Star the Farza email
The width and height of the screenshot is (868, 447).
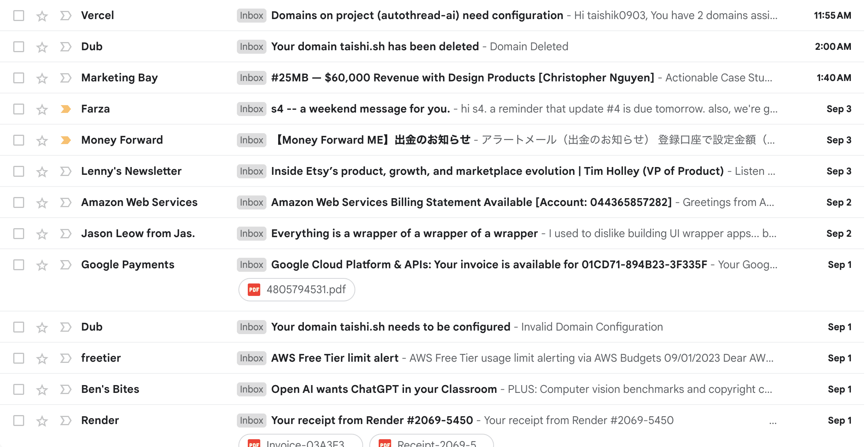click(42, 109)
